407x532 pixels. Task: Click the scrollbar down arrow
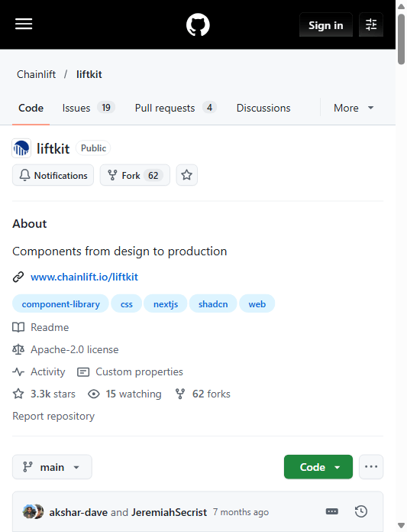click(401, 526)
